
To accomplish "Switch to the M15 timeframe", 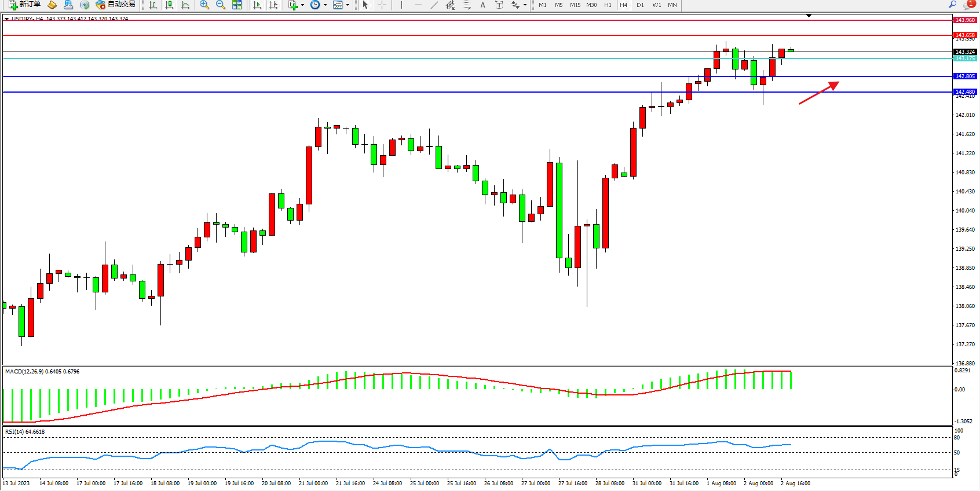I will point(575,5).
